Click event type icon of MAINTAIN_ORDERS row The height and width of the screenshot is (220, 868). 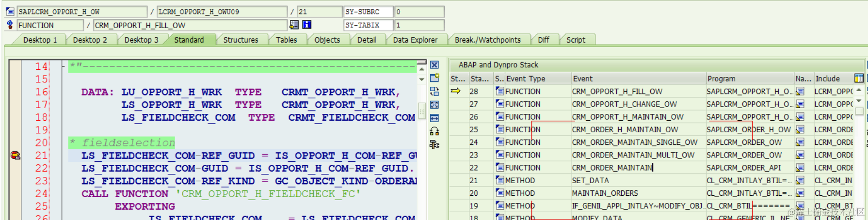pyautogui.click(x=499, y=192)
